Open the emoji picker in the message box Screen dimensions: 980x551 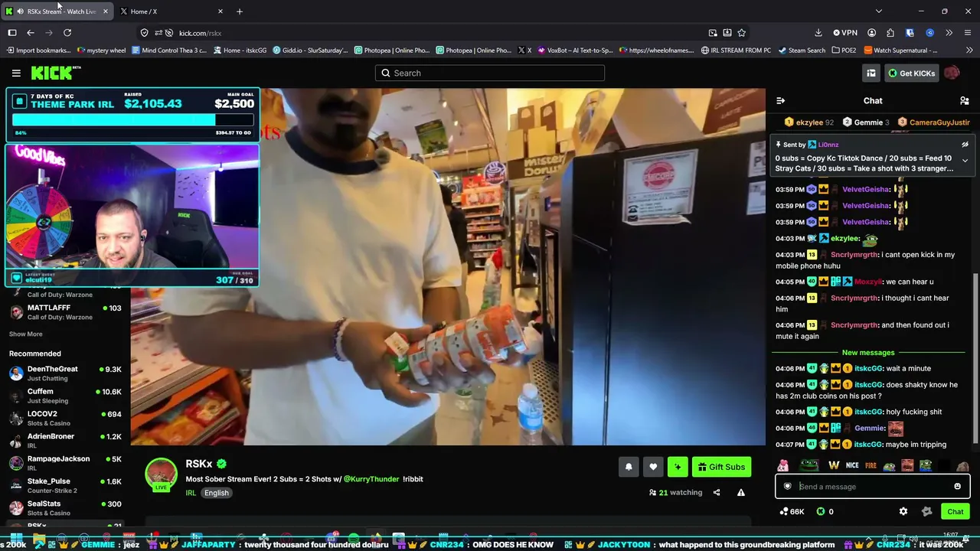[957, 486]
